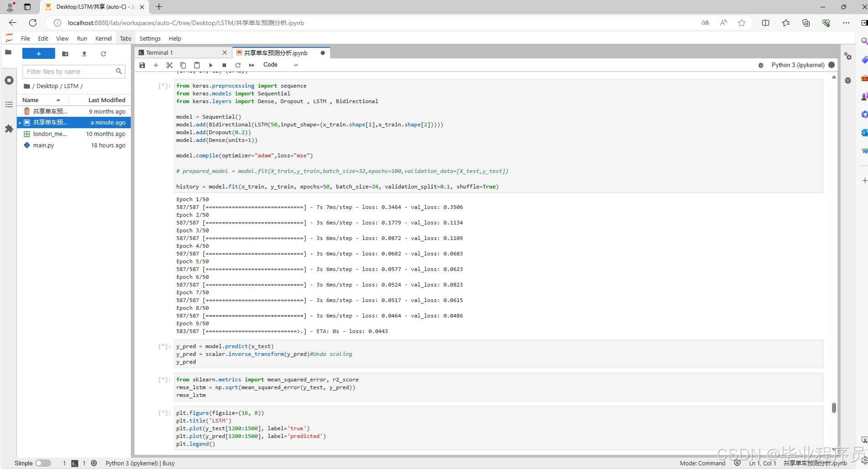This screenshot has height=469, width=868.
Task: Go to root folder breadcrumb icon
Action: [x=27, y=86]
